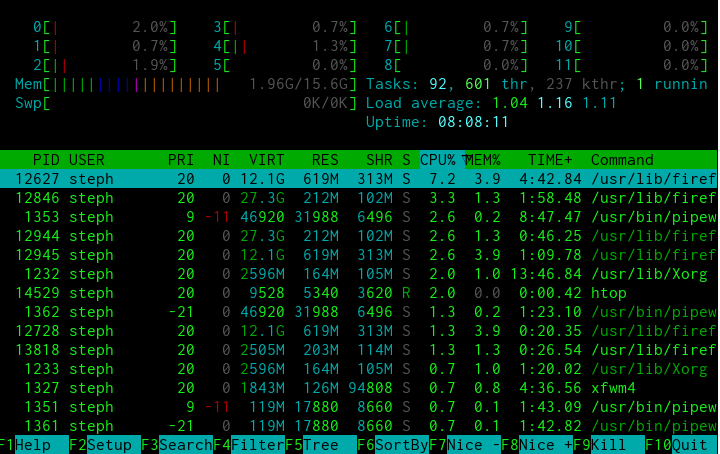Select process row with PID 1362
This screenshot has width=720, height=454.
click(x=359, y=312)
